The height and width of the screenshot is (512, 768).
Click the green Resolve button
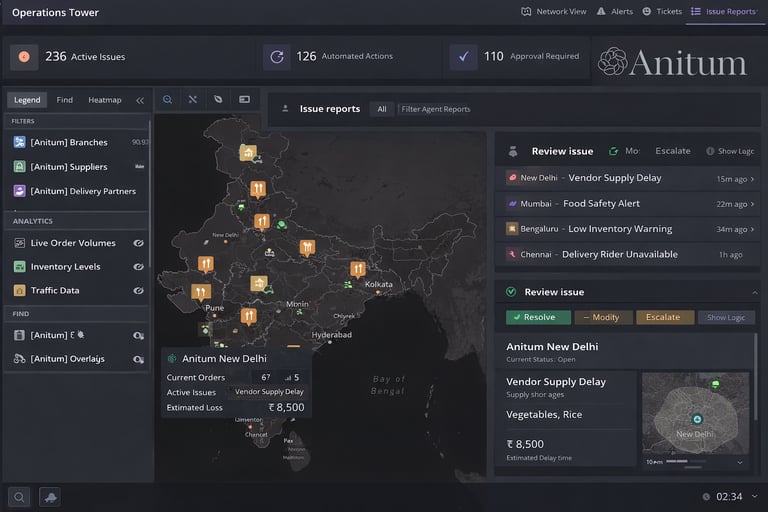click(x=538, y=317)
